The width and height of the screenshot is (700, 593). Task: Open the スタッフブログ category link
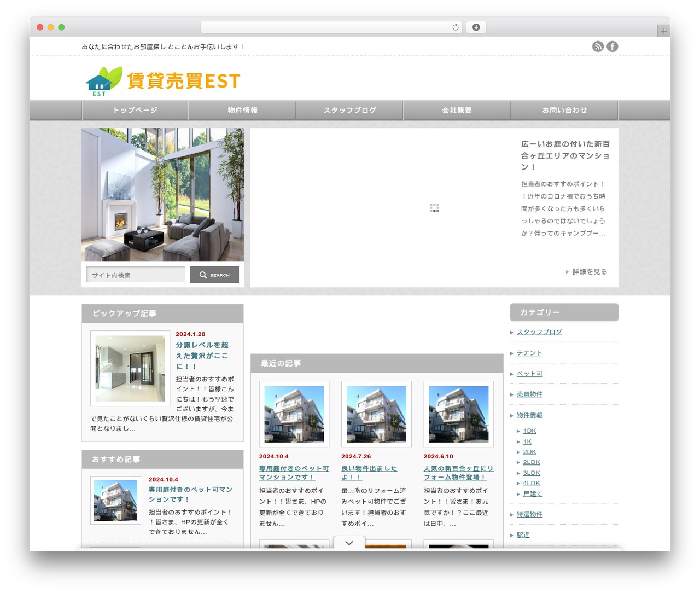coord(539,332)
